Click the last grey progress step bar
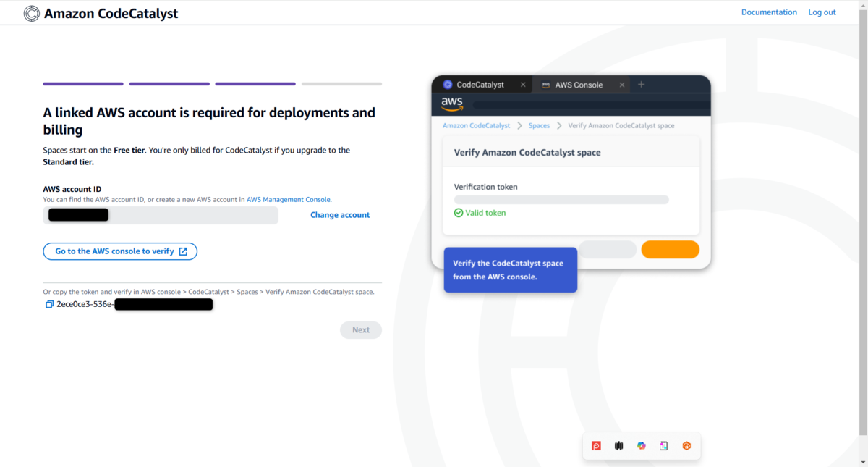This screenshot has width=868, height=467. tap(341, 84)
